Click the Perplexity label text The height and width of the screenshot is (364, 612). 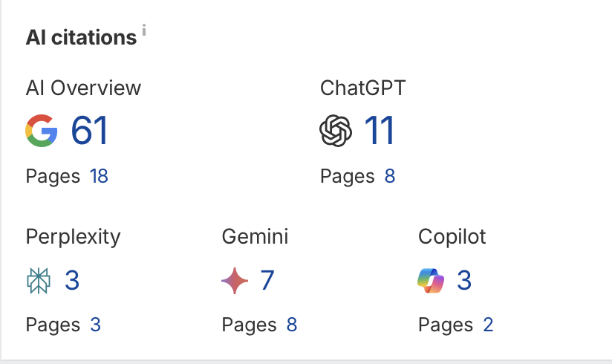(73, 237)
